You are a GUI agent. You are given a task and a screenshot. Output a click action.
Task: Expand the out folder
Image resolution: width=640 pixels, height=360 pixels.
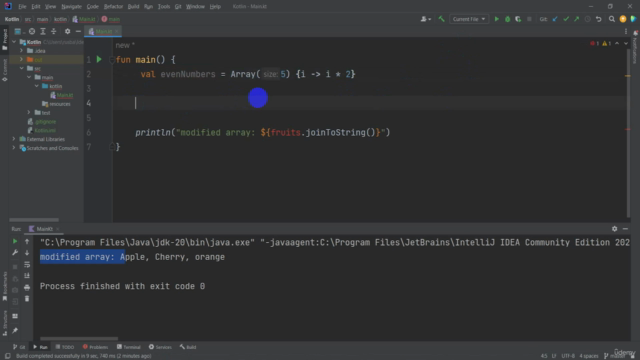[22, 60]
